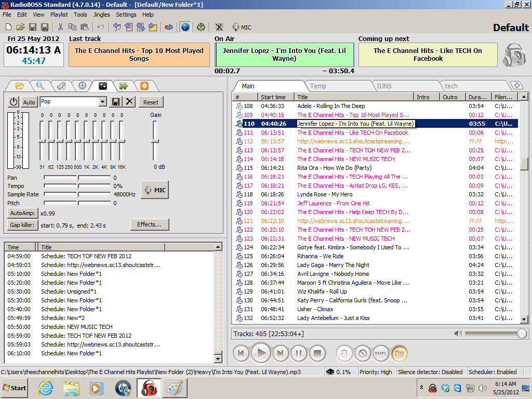The height and width of the screenshot is (399, 532).
Task: Add a new playlist tab with plus icon
Action: pyautogui.click(x=516, y=86)
